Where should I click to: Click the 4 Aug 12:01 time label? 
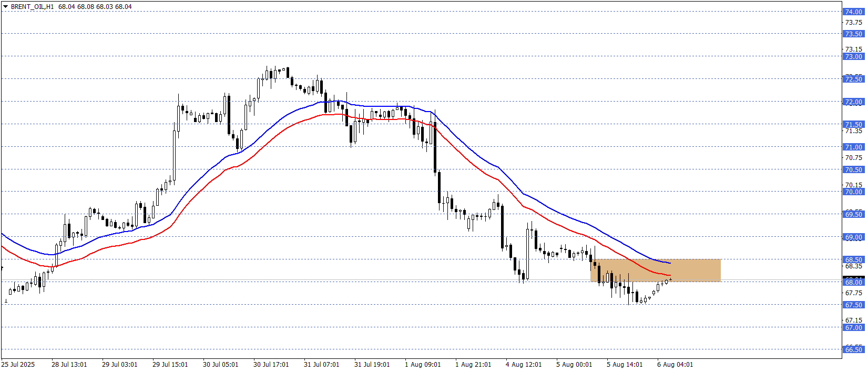(x=524, y=364)
